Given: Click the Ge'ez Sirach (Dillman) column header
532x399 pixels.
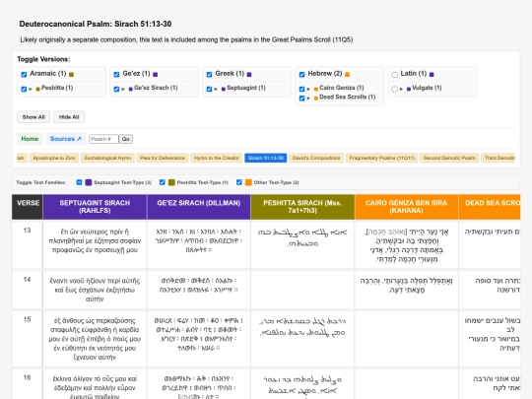Looking at the screenshot, I should pyautogui.click(x=199, y=207).
